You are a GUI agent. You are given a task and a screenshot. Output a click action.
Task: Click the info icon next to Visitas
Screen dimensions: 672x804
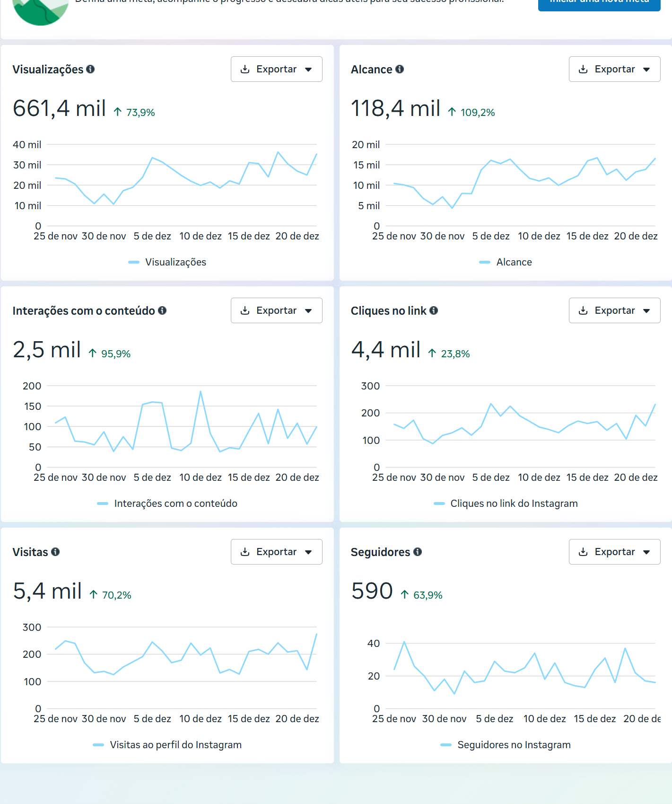55,552
